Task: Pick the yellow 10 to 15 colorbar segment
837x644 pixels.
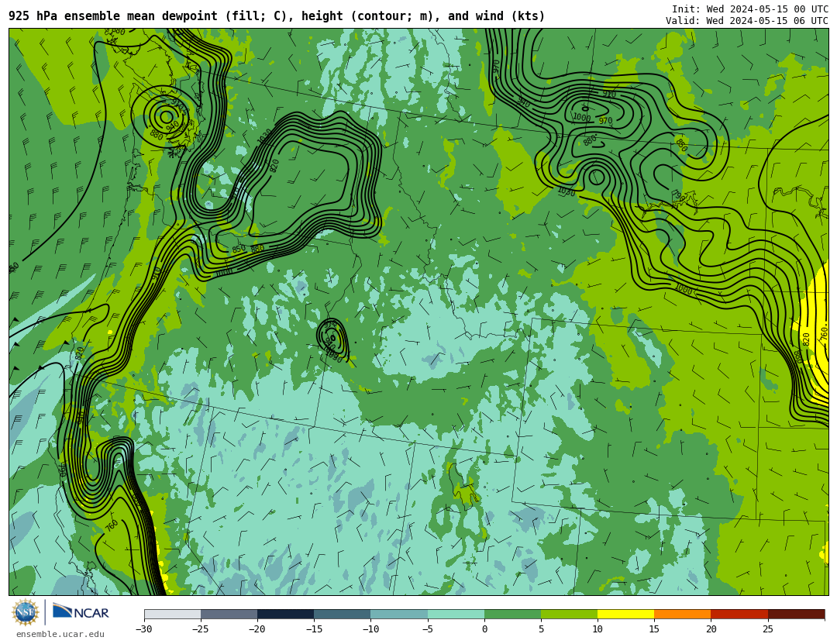Action: point(625,614)
